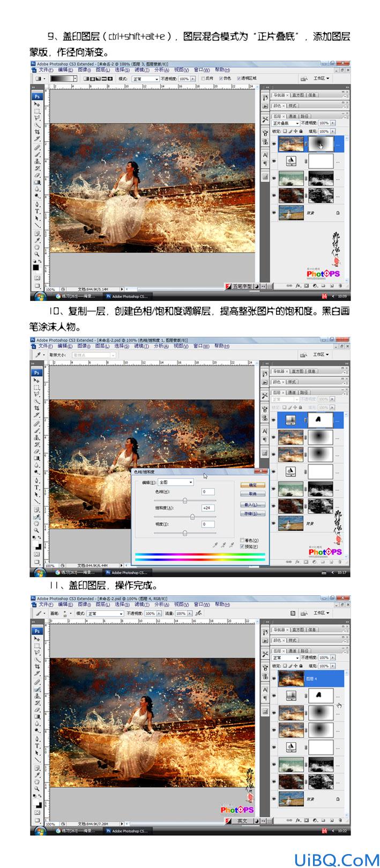Viewport: 380px width, 868px height.
Task: Select the Crop tool in step 9 window
Action: (36, 132)
